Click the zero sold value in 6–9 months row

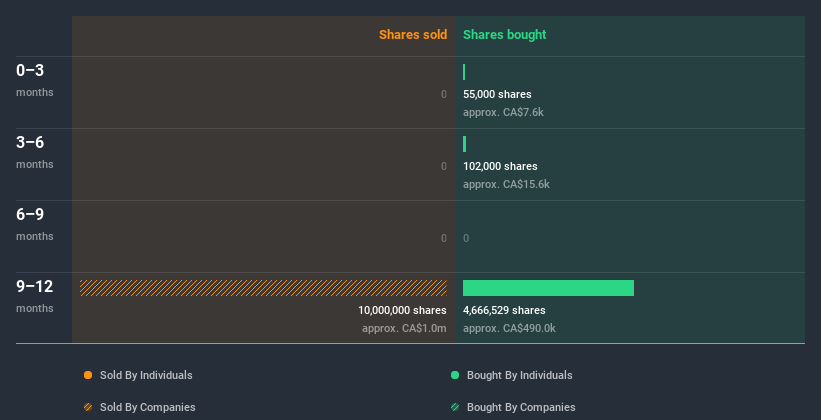[444, 238]
